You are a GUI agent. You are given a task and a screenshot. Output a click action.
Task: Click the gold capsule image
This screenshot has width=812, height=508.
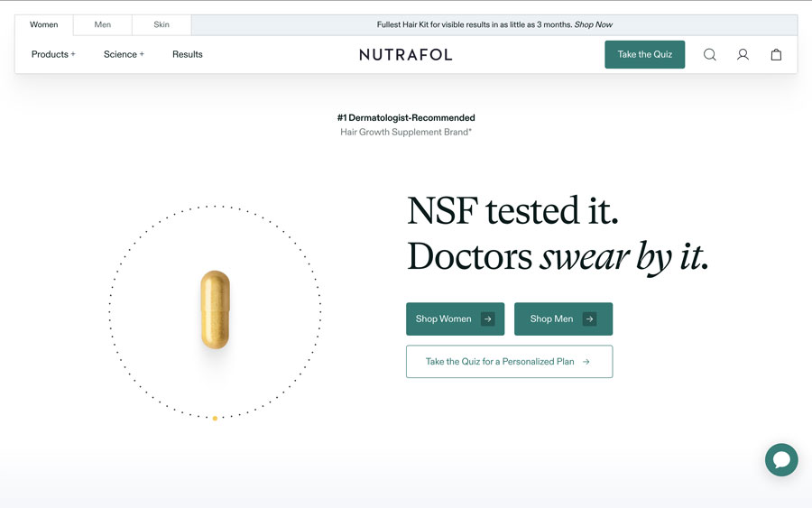216,309
